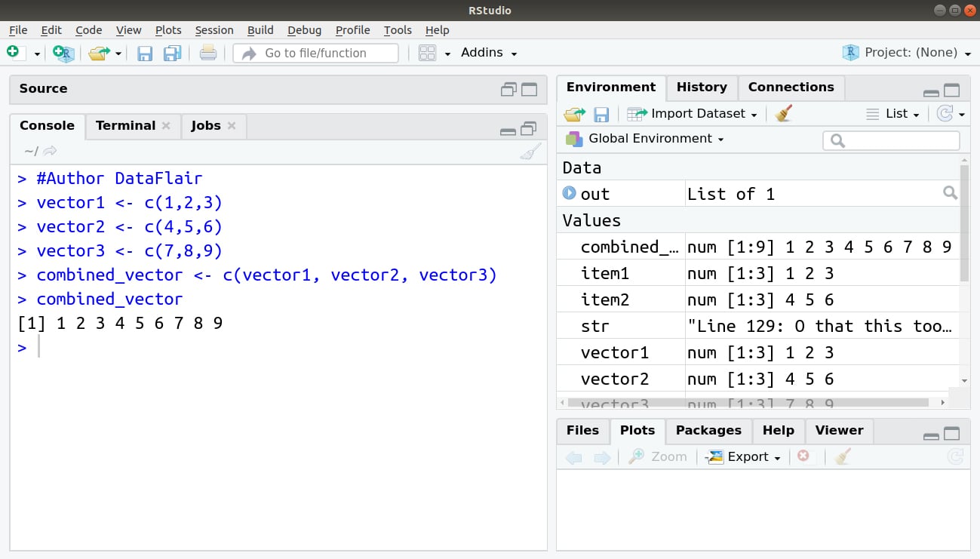Clear the console with the broom icon
Viewport: 980px width, 559px height.
(x=530, y=151)
